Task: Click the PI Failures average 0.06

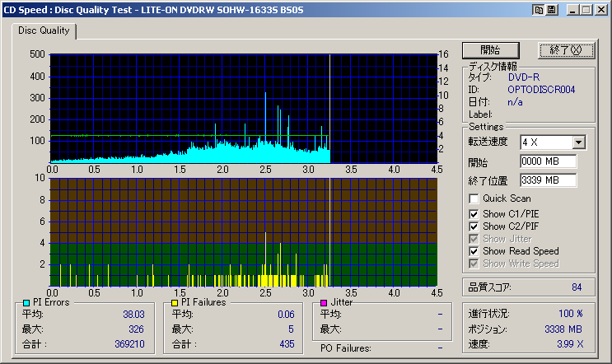Action: click(286, 315)
